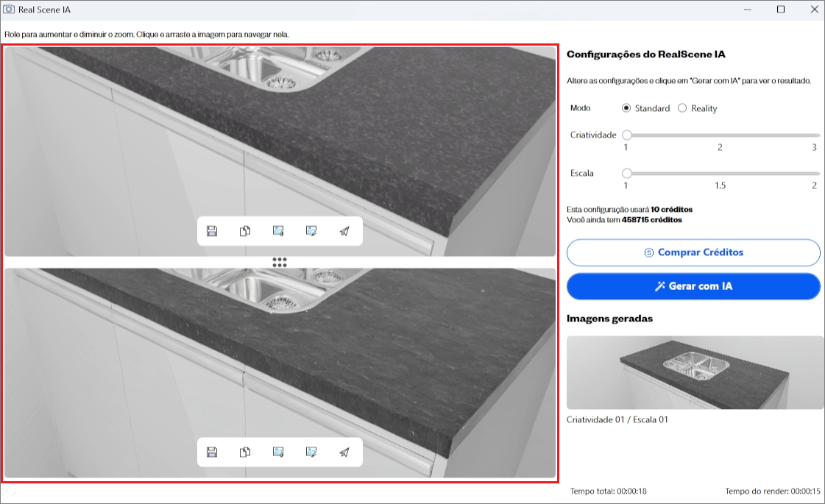Image resolution: width=825 pixels, height=504 pixels.
Task: Send the top preview via paper-plane icon
Action: pos(344,231)
